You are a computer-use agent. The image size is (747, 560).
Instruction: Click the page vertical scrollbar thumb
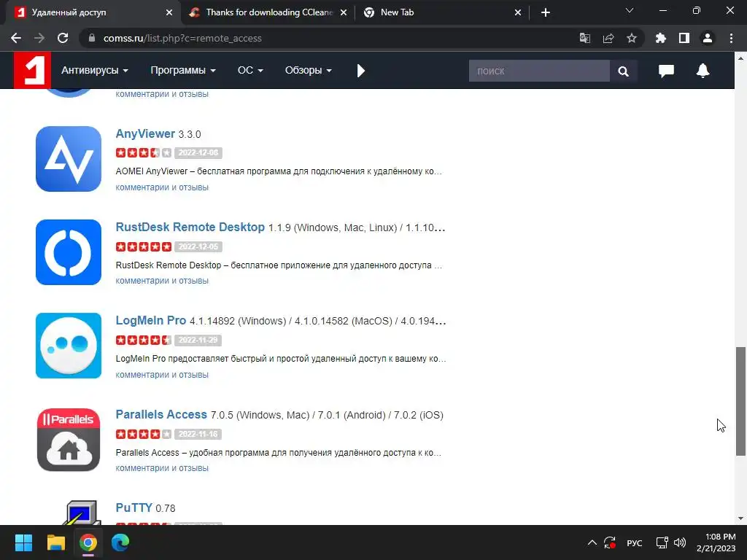coord(740,402)
